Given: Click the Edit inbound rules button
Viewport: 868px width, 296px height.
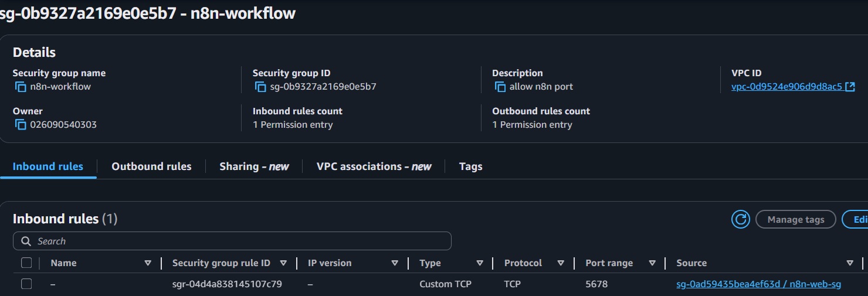Looking at the screenshot, I should (x=855, y=219).
